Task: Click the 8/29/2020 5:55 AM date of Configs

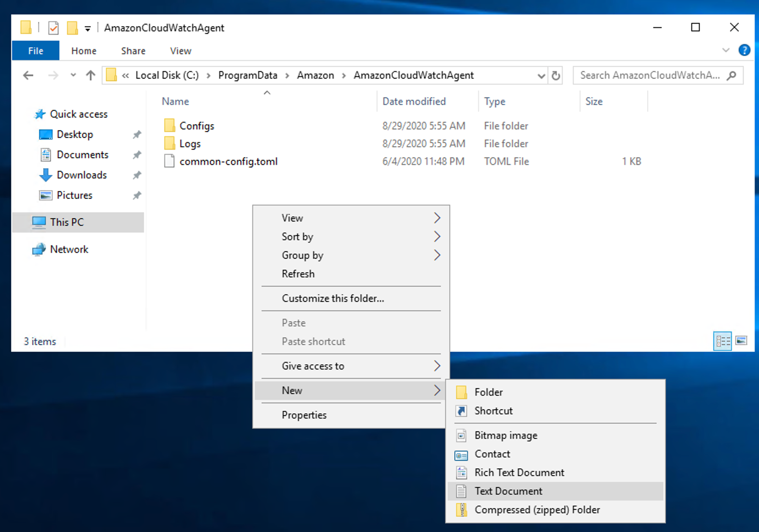Action: [423, 126]
